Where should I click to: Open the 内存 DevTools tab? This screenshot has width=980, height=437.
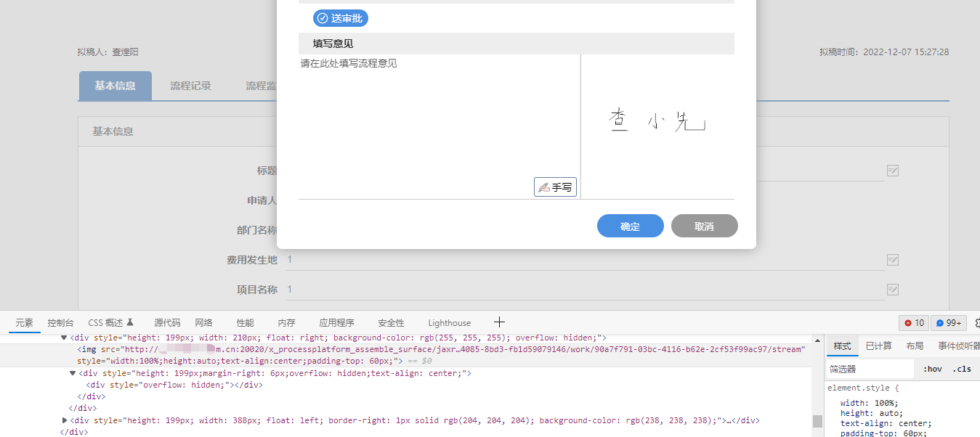[x=286, y=323]
